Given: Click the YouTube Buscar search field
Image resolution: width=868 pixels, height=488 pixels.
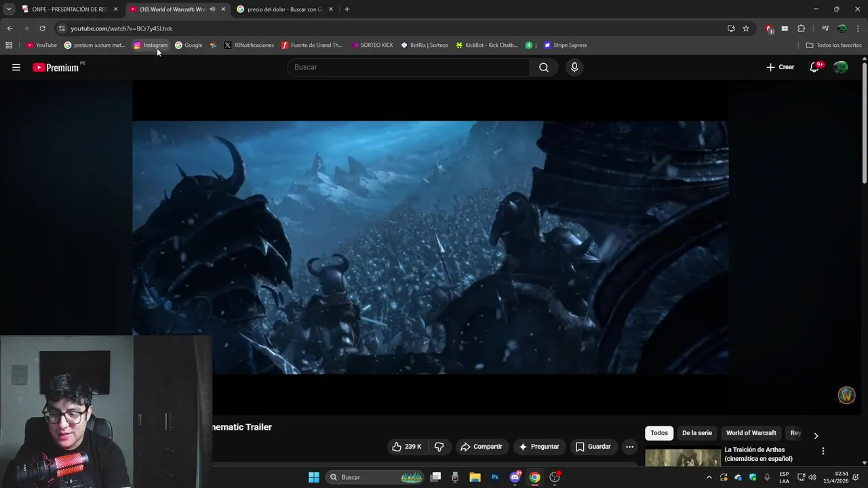Looking at the screenshot, I should 409,67.
